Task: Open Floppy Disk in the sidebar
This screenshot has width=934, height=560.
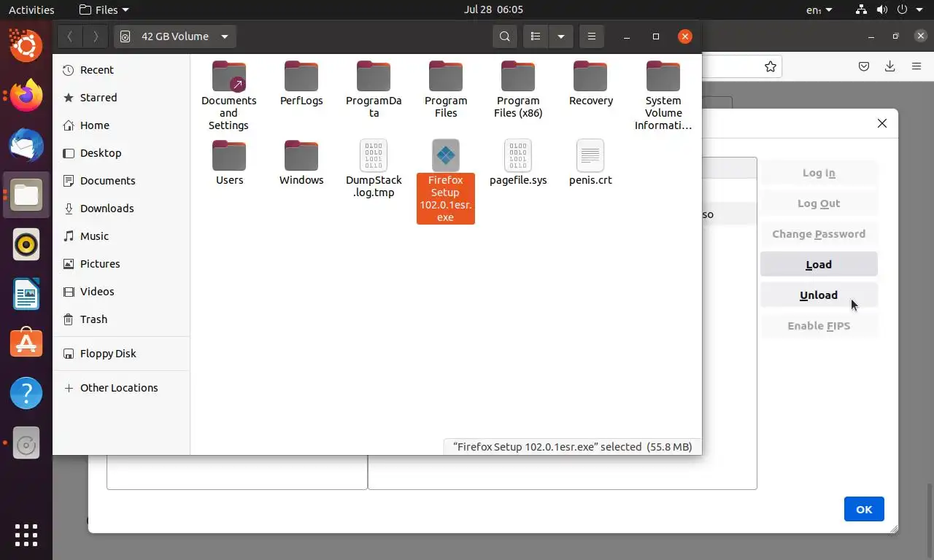Action: click(x=121, y=354)
